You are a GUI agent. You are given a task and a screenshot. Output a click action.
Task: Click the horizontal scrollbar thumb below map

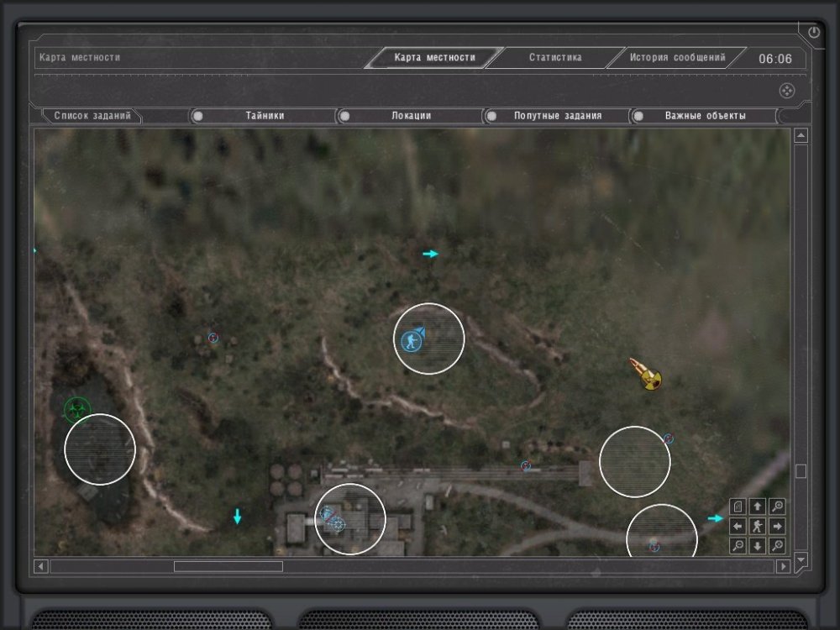click(228, 567)
